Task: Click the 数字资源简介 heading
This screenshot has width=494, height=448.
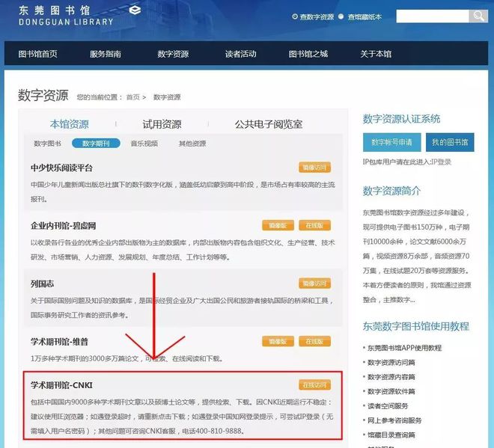Action: coord(391,191)
